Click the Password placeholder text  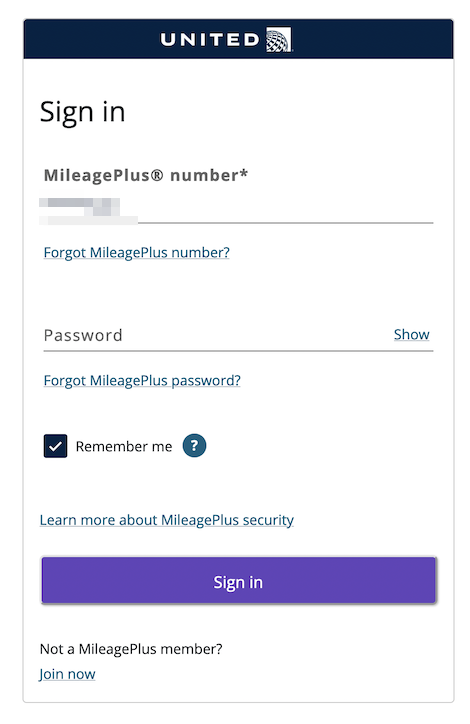83,335
